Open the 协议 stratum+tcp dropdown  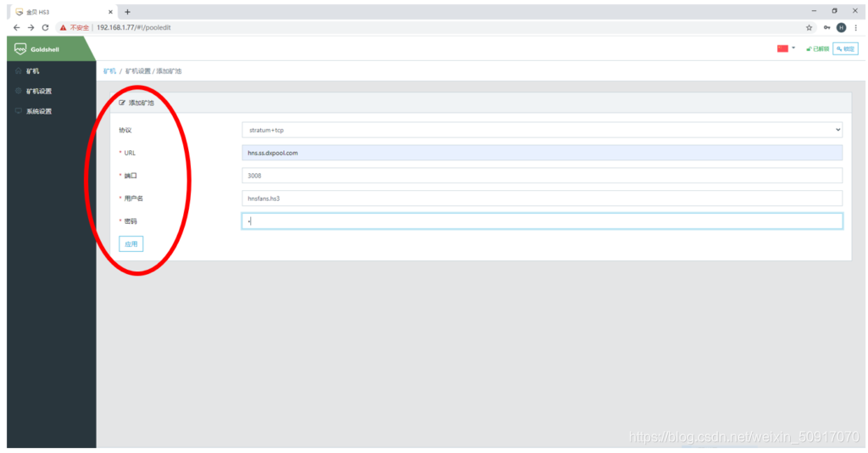[542, 130]
